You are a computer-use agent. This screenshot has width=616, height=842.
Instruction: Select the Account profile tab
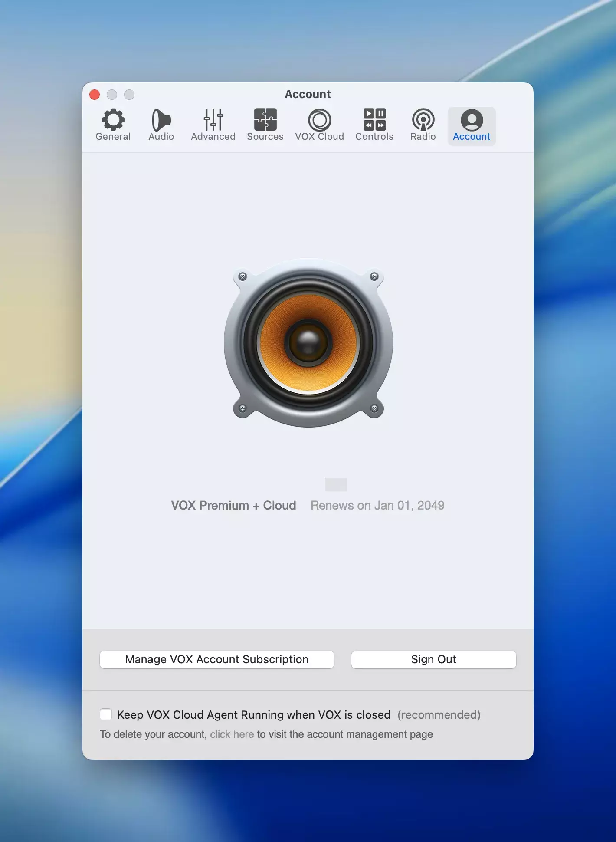coord(472,125)
